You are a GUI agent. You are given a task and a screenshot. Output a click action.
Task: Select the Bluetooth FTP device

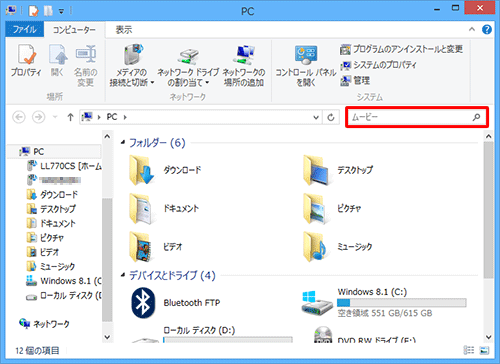click(175, 303)
